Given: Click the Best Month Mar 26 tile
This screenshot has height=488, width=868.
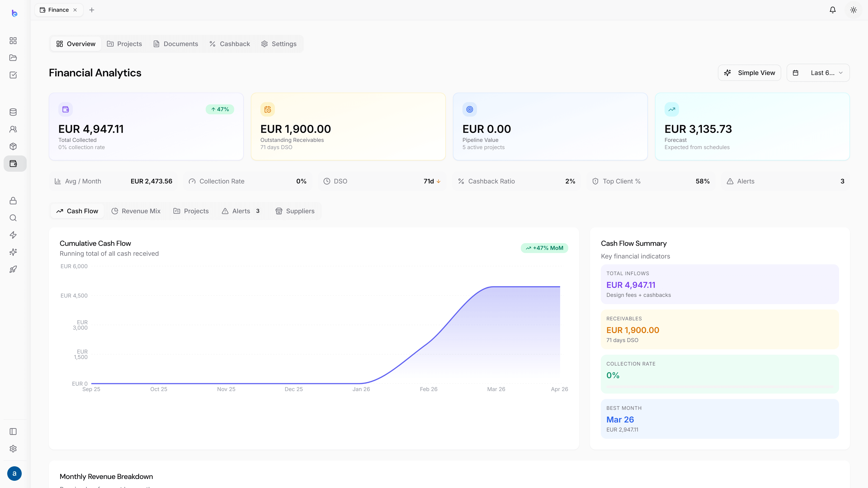Looking at the screenshot, I should [x=720, y=419].
